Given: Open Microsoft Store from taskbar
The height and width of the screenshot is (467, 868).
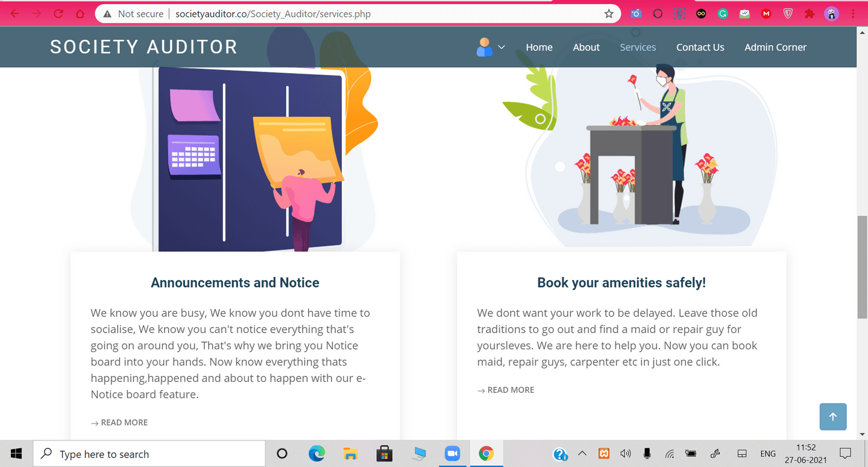Looking at the screenshot, I should pyautogui.click(x=385, y=454).
